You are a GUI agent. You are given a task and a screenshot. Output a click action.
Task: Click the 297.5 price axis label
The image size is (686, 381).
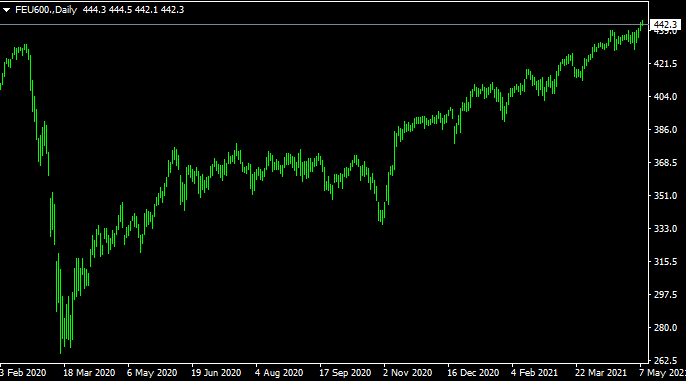(665, 295)
